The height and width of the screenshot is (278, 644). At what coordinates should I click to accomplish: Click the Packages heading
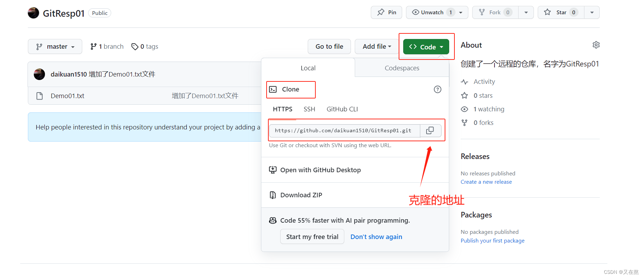tap(476, 215)
